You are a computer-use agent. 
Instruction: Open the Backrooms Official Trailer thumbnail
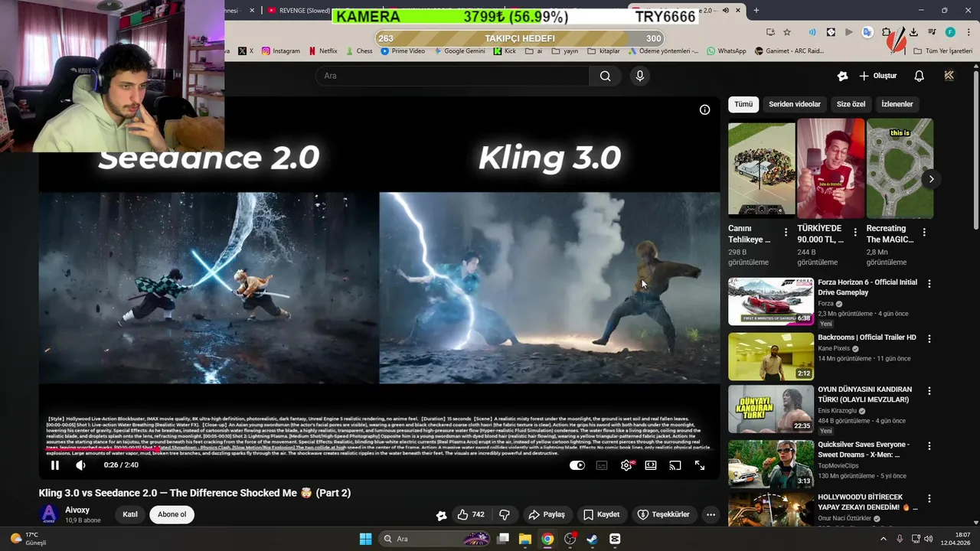771,356
